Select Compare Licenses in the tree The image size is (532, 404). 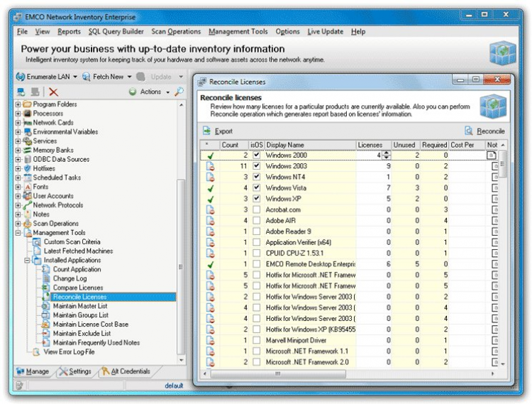(77, 288)
